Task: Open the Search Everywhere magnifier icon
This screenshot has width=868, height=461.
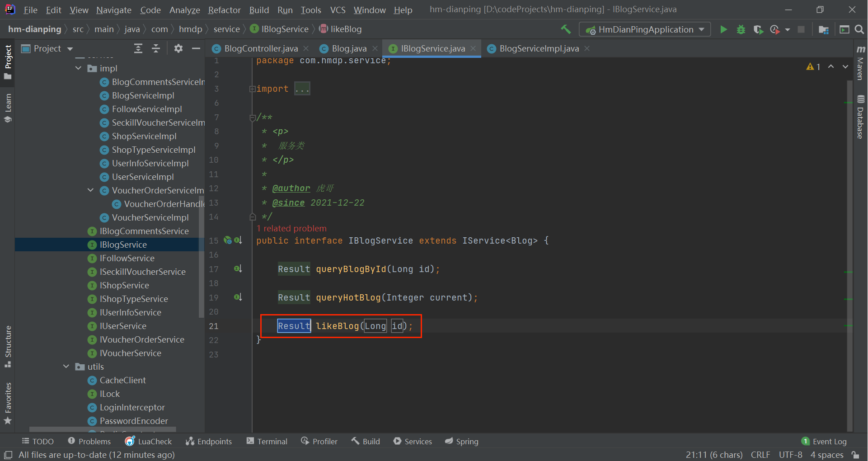Action: click(x=859, y=29)
